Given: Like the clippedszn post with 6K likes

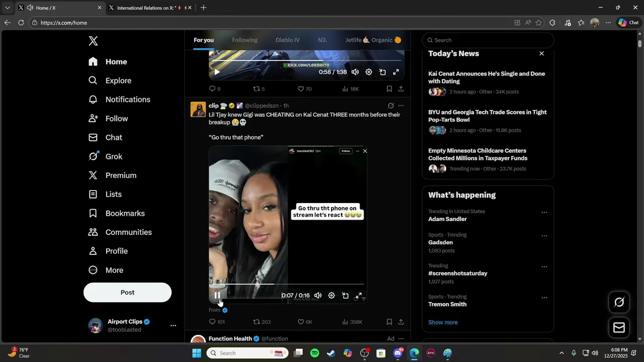Looking at the screenshot, I should pyautogui.click(x=305, y=322).
